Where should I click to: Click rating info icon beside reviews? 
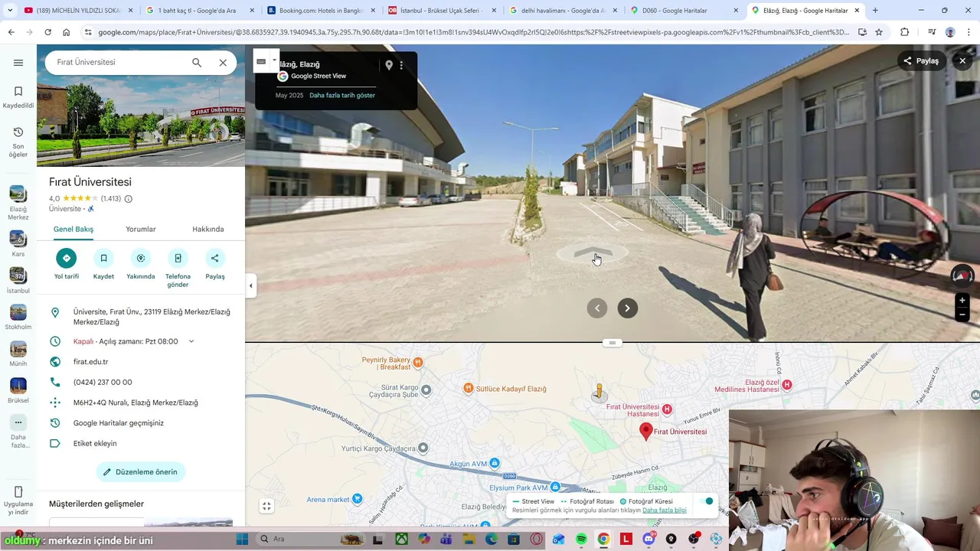click(x=128, y=199)
